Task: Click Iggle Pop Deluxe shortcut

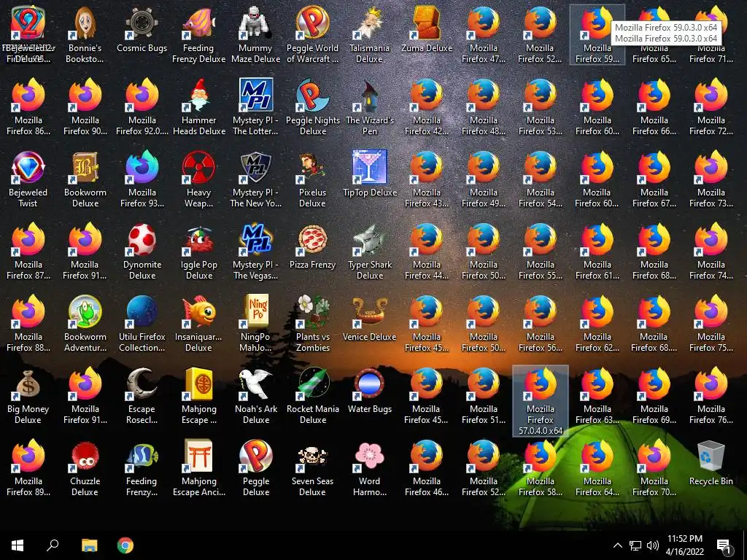Action: [x=198, y=251]
